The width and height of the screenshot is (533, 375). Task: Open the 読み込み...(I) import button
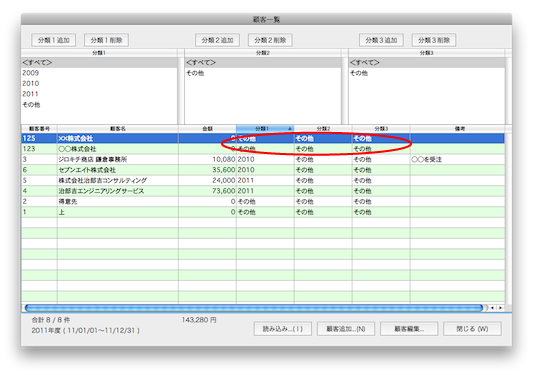[x=282, y=329]
